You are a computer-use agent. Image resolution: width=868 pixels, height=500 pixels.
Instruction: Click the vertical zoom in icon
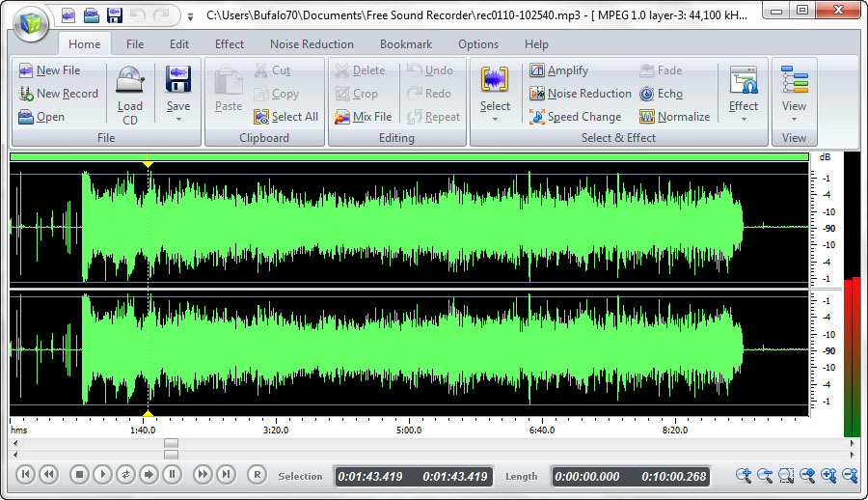pos(828,475)
